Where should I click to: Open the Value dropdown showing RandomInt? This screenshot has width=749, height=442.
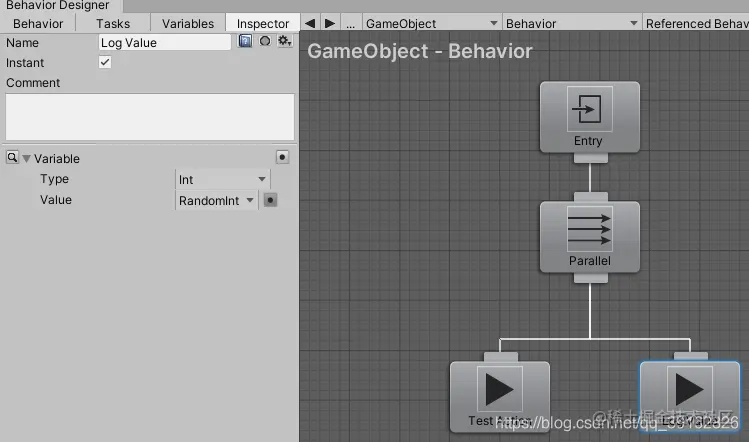(216, 200)
